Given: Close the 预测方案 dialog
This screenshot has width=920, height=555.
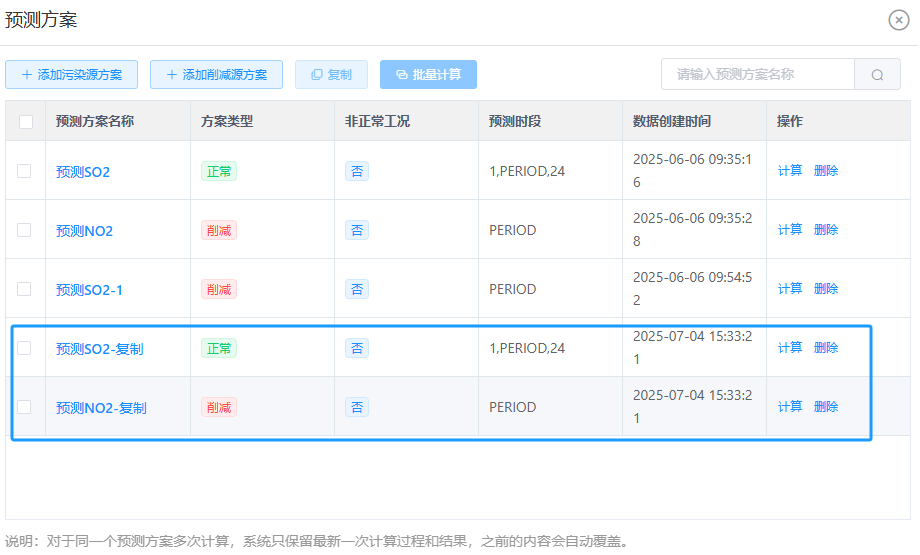Looking at the screenshot, I should pyautogui.click(x=898, y=20).
